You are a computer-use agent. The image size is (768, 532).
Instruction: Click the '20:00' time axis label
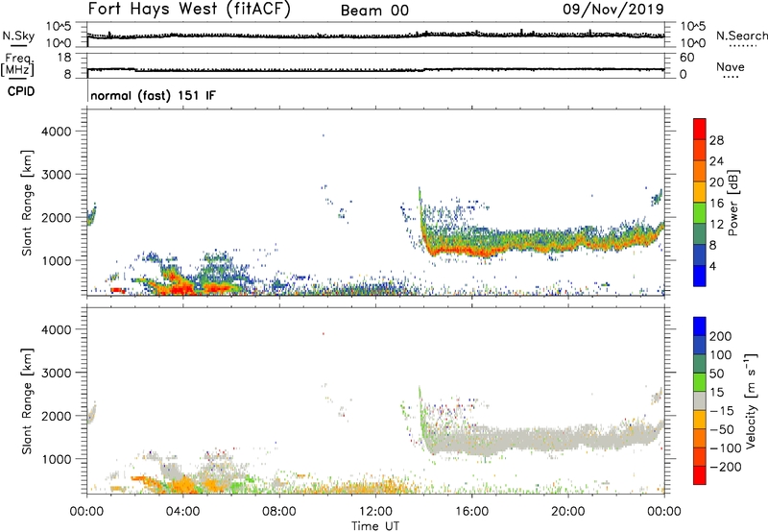tap(567, 512)
